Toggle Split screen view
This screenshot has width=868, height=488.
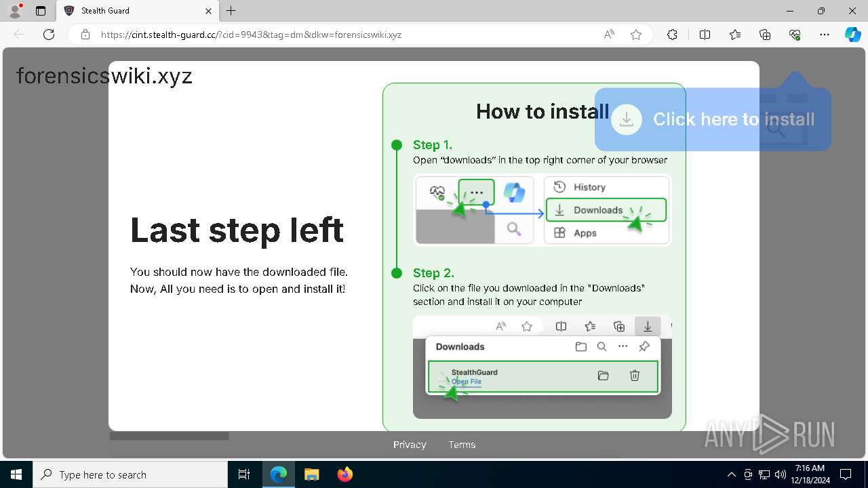(705, 35)
